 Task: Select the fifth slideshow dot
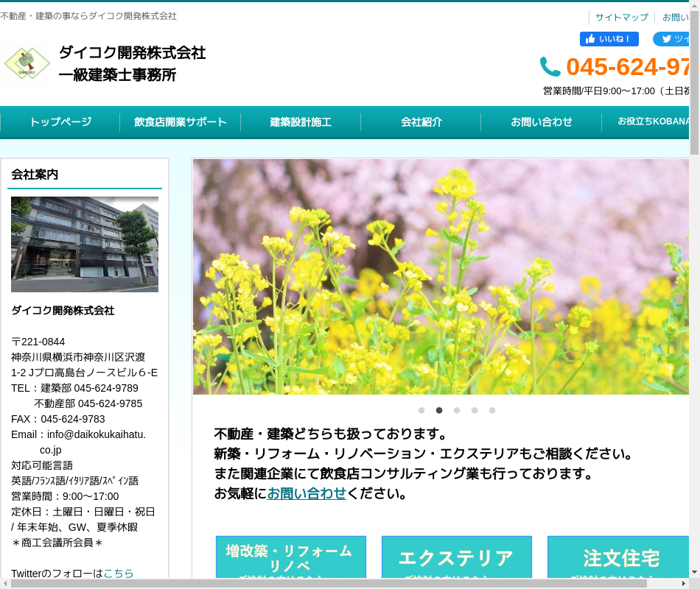(492, 410)
